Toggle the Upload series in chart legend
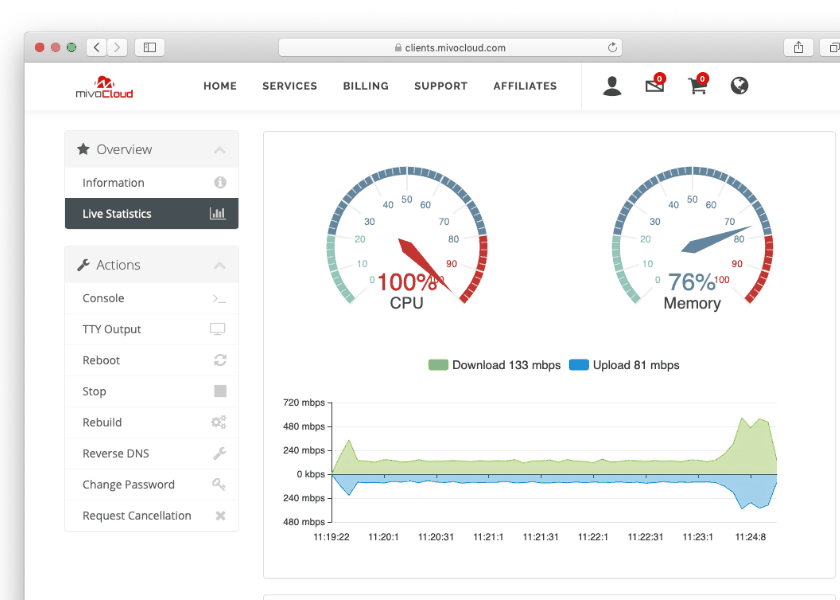 [x=624, y=365]
